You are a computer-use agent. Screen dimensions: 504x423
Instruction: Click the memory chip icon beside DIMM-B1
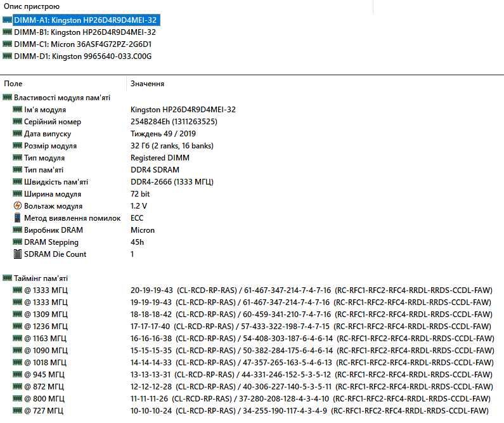point(7,32)
